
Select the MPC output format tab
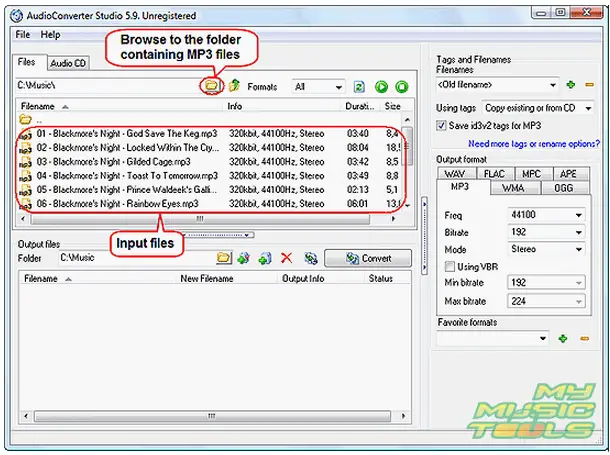pyautogui.click(x=531, y=174)
